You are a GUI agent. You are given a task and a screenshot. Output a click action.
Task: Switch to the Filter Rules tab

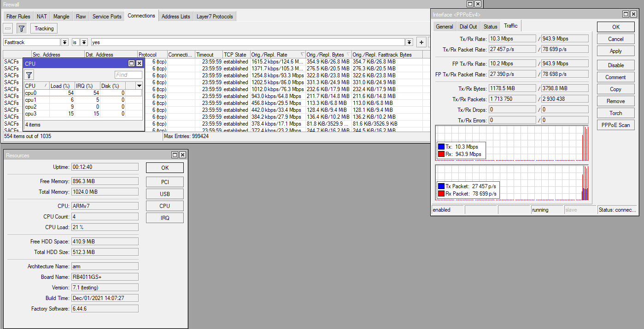click(18, 17)
